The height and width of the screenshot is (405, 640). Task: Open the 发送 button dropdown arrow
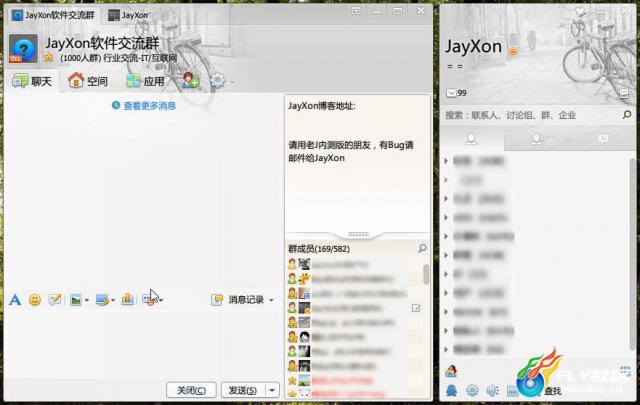(x=272, y=390)
